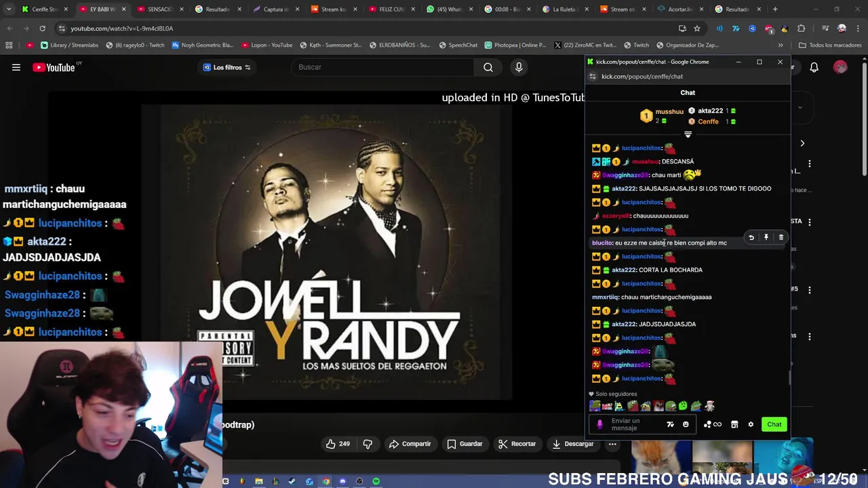Like the video with 249 likes
The height and width of the screenshot is (488, 868).
[338, 444]
